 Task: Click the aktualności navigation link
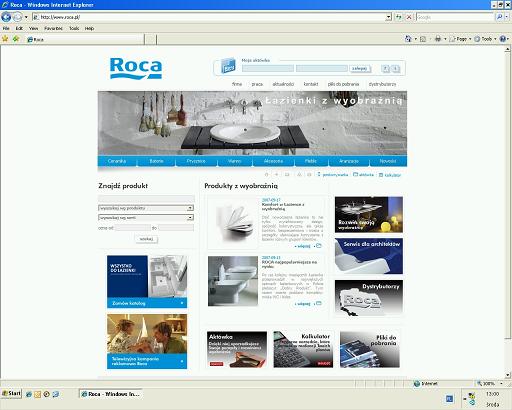(x=283, y=84)
